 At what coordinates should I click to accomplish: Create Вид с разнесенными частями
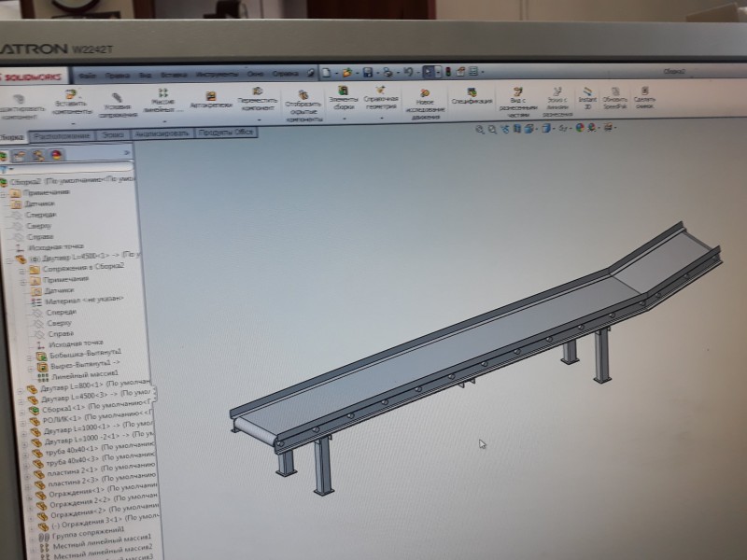518,102
